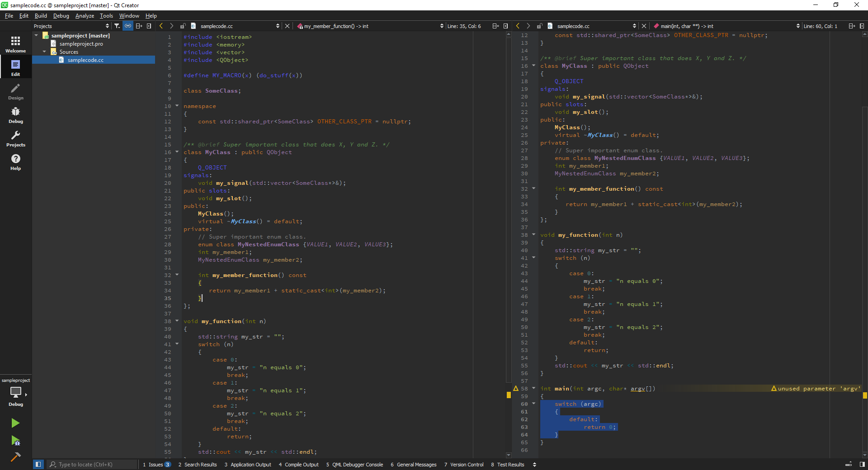Switch to Edit mode
The image size is (868, 470).
(x=16, y=68)
